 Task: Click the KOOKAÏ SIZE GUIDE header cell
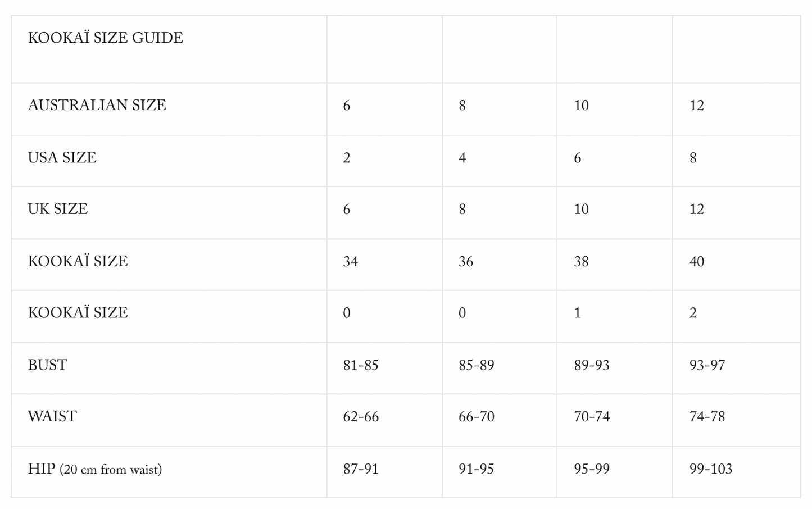pos(106,38)
